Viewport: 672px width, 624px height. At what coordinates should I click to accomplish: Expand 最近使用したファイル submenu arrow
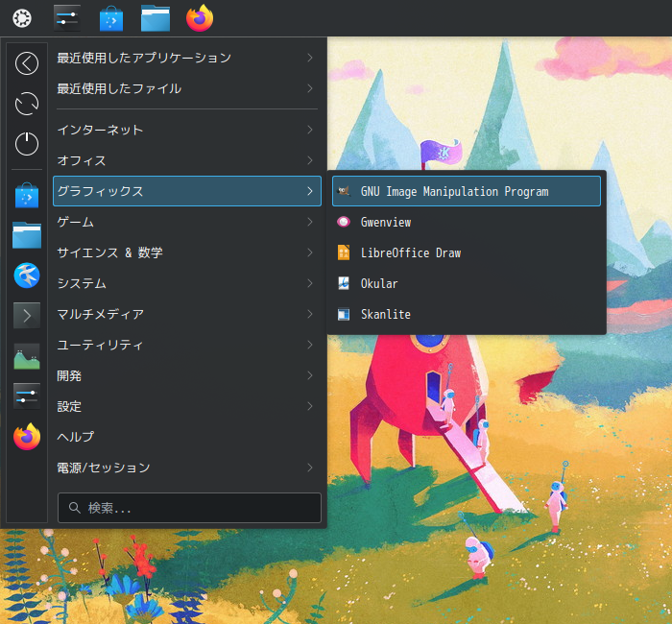click(x=310, y=88)
